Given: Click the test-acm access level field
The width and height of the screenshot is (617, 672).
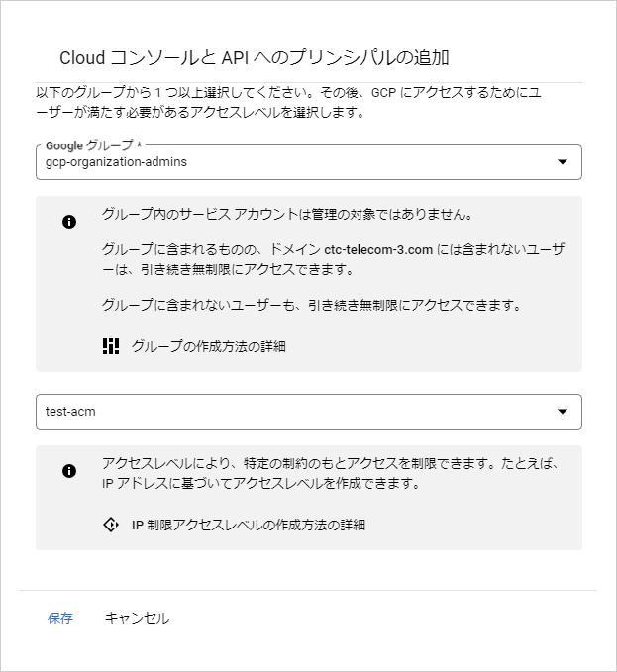Looking at the screenshot, I should [309, 412].
